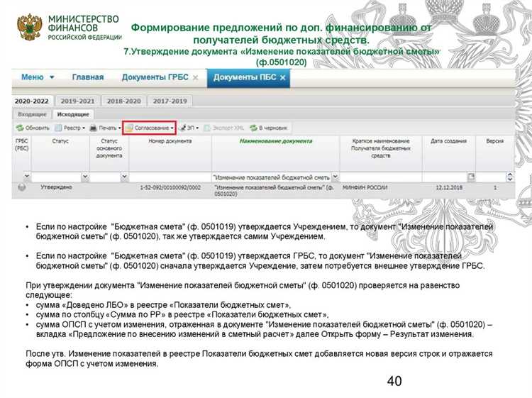Click the Дата создания filter input field

click(x=445, y=177)
